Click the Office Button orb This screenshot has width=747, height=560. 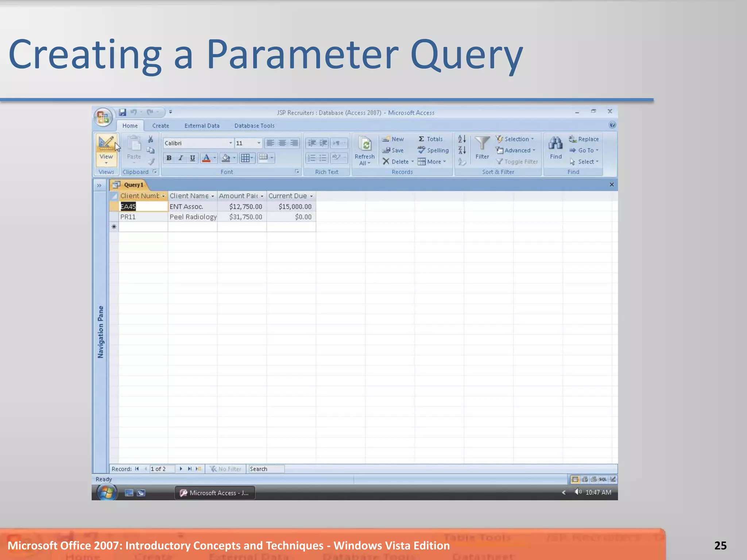click(103, 118)
